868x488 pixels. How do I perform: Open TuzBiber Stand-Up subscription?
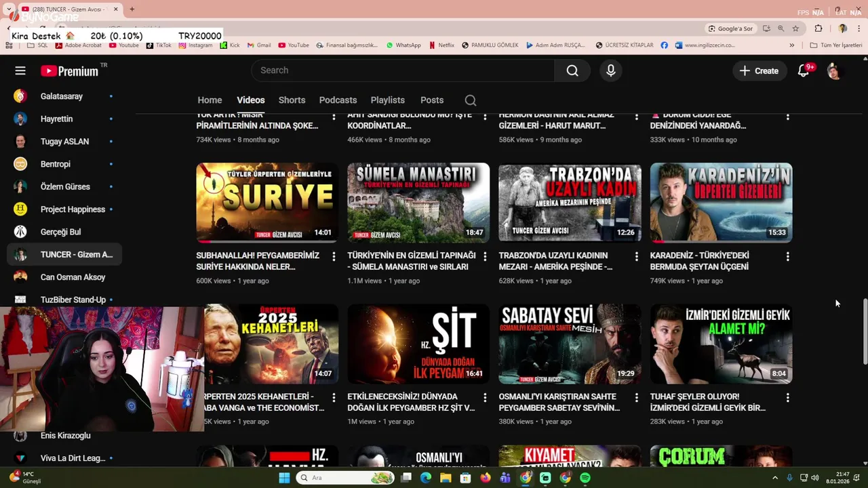(64, 300)
